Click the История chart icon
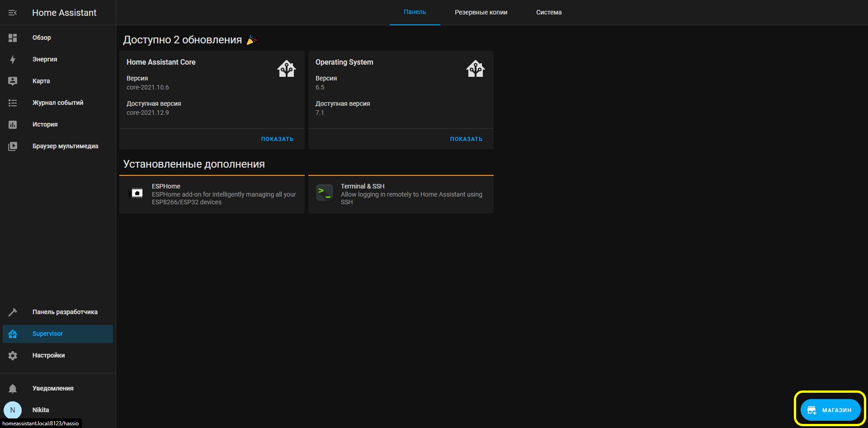 pos(13,125)
